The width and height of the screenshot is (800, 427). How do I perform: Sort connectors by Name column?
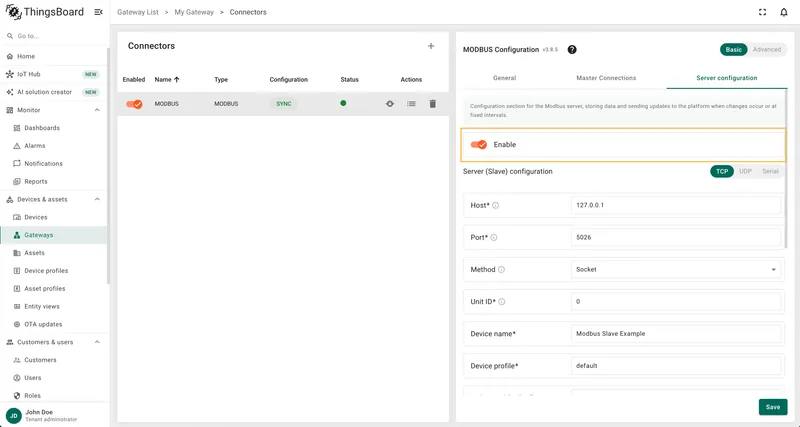point(167,80)
